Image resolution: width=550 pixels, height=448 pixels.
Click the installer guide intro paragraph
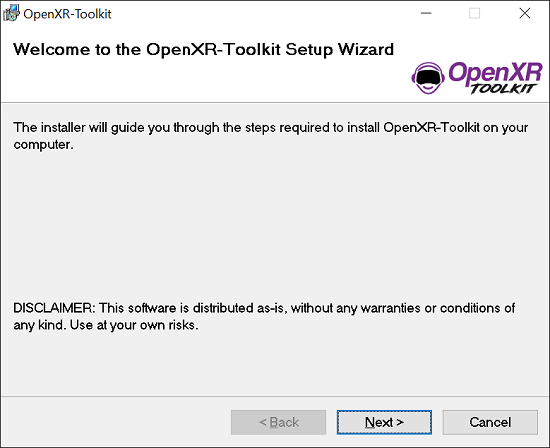click(x=270, y=136)
